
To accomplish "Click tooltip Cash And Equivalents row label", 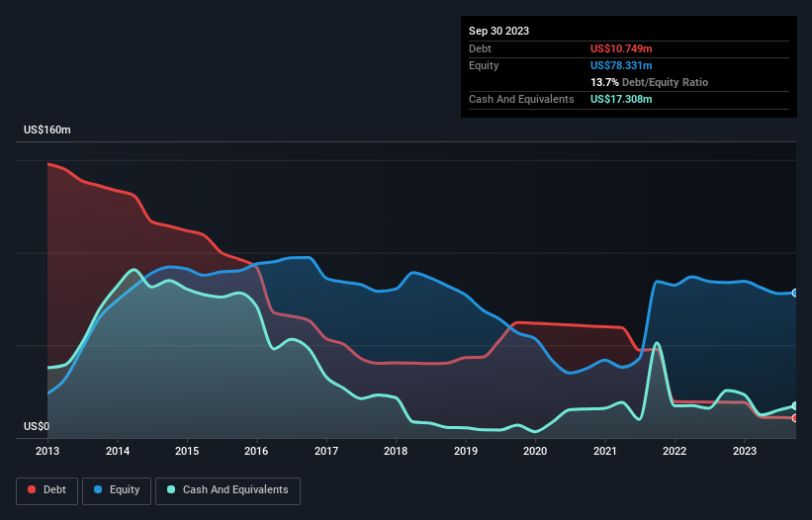I will [x=521, y=99].
